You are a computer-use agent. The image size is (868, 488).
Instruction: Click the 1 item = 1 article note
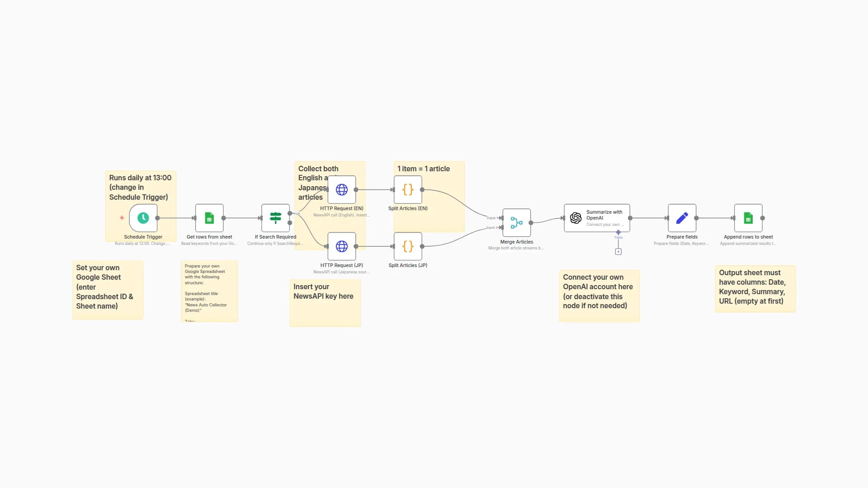tap(423, 169)
